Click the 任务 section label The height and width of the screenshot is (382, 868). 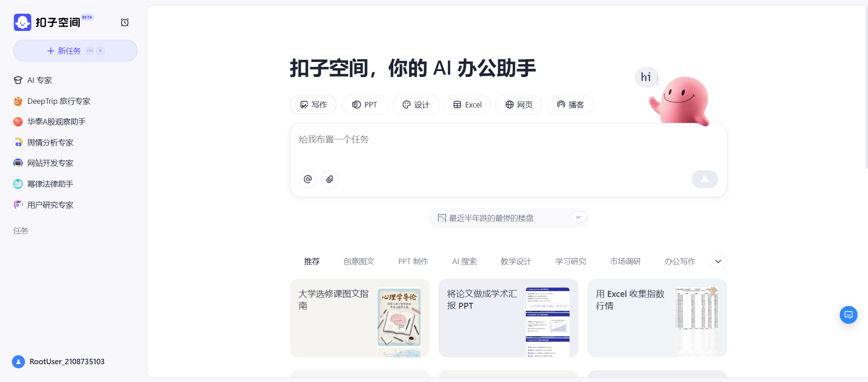tap(21, 231)
